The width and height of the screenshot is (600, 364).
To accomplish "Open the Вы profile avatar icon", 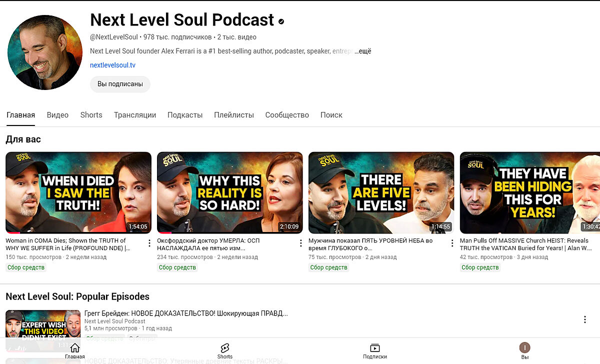I will [524, 348].
